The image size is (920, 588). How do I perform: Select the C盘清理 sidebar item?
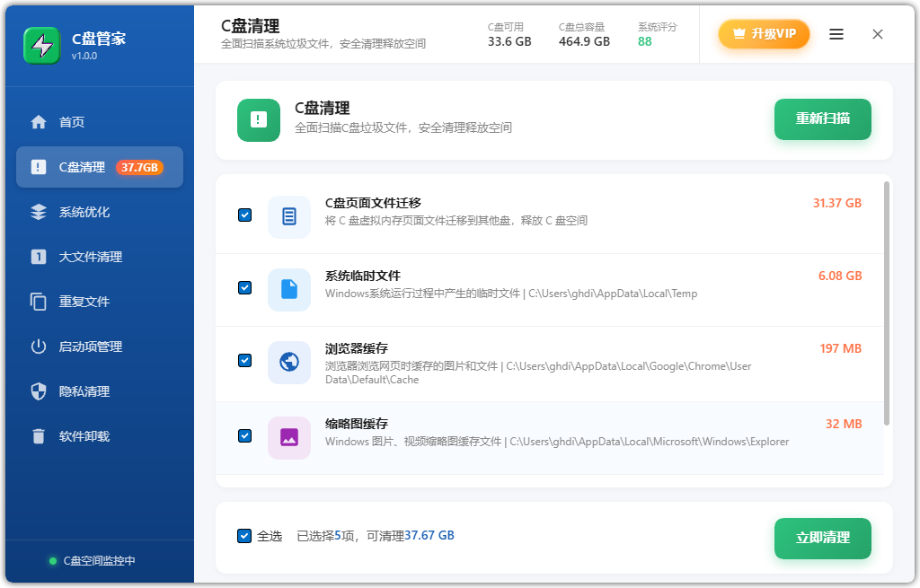(100, 167)
